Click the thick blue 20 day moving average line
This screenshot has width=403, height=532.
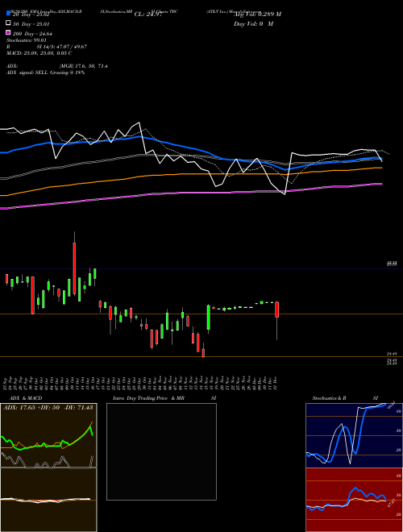190,148
